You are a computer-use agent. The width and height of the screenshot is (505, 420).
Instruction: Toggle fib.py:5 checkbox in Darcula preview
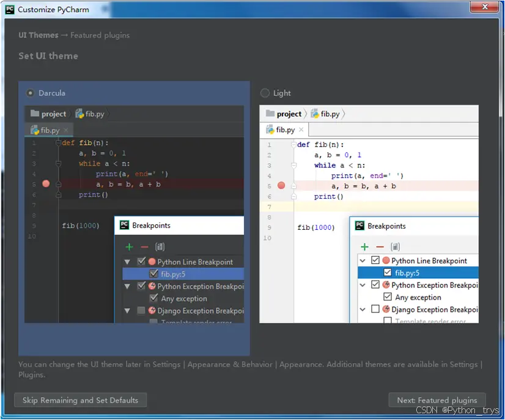pyautogui.click(x=153, y=274)
